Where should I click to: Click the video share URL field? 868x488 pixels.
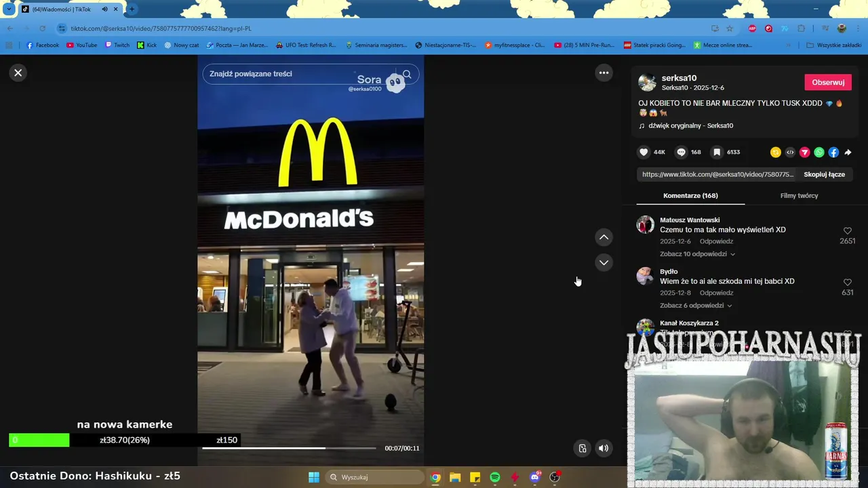click(x=717, y=174)
